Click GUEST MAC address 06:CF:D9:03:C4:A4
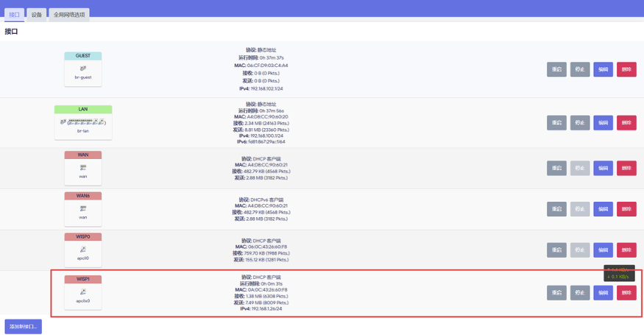 click(267, 66)
